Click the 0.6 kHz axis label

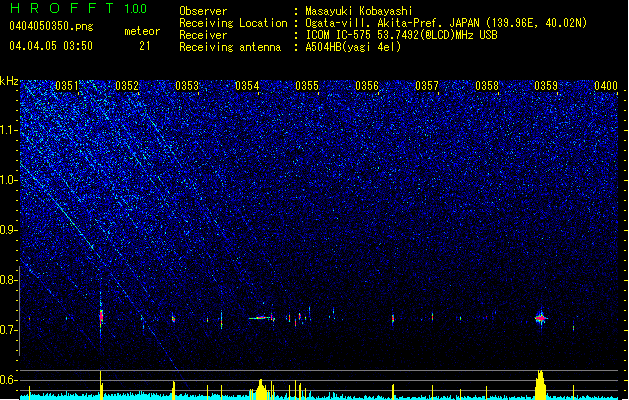[x=9, y=380]
